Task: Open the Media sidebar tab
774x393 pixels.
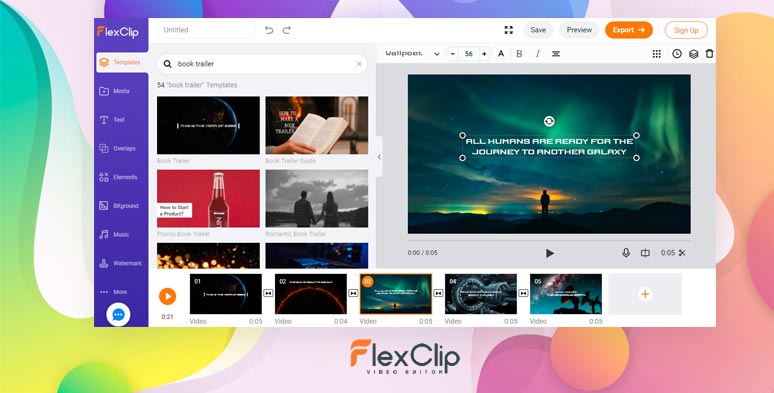Action: click(114, 91)
